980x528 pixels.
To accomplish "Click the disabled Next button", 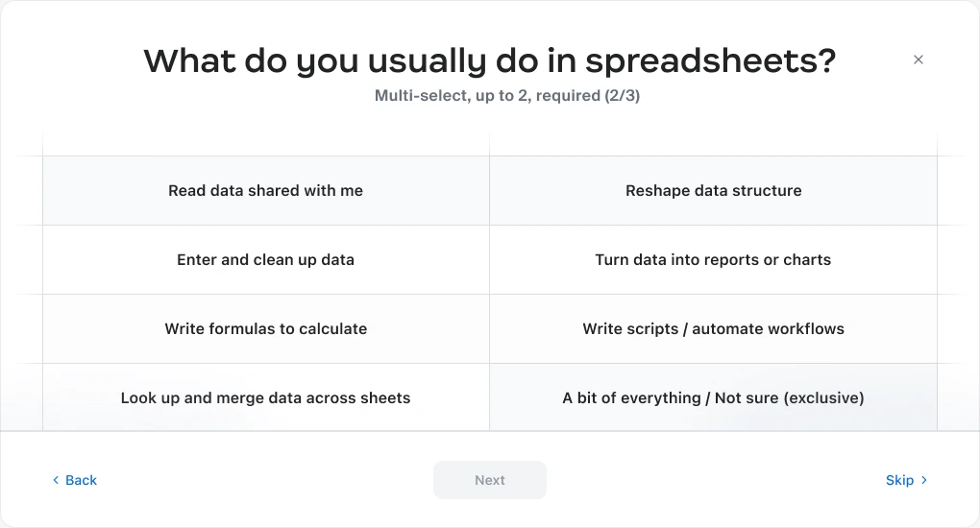I will tap(490, 480).
